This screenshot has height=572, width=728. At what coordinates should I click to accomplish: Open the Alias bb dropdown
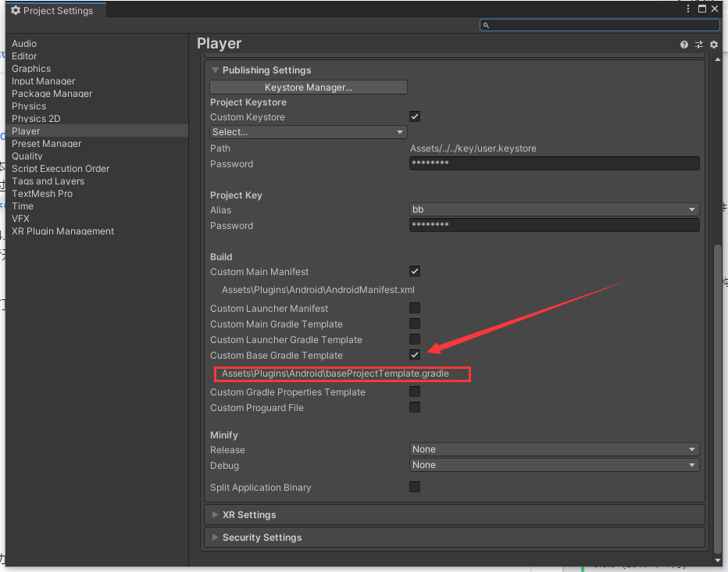point(555,209)
